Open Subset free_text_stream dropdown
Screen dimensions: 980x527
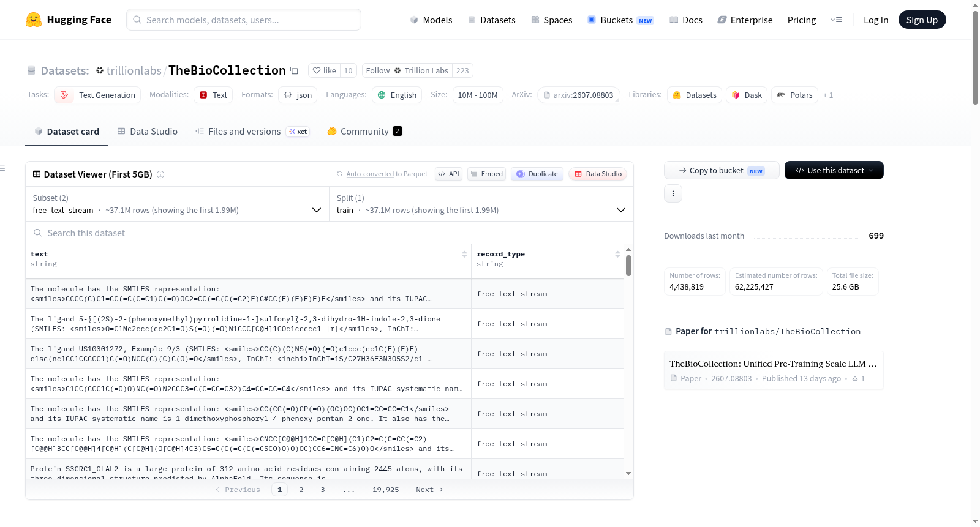177,204
